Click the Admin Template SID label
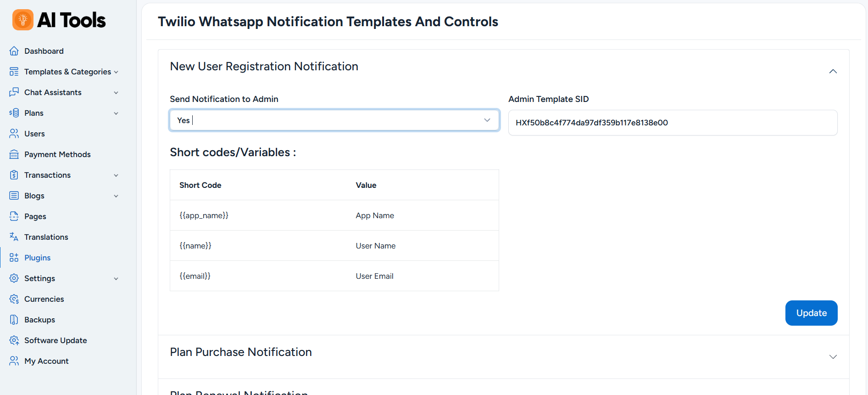 coord(548,99)
